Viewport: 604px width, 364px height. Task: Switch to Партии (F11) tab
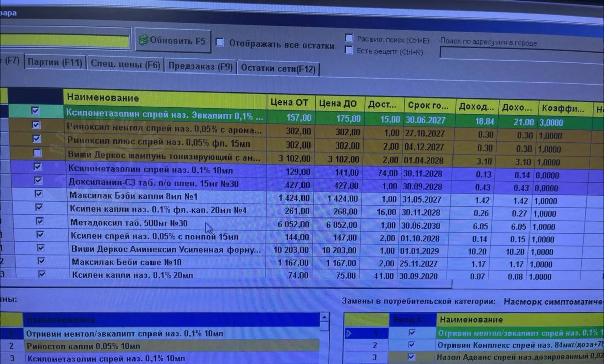pos(54,63)
